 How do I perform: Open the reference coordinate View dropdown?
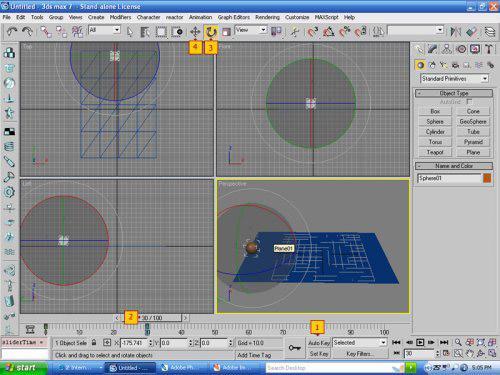[251, 30]
